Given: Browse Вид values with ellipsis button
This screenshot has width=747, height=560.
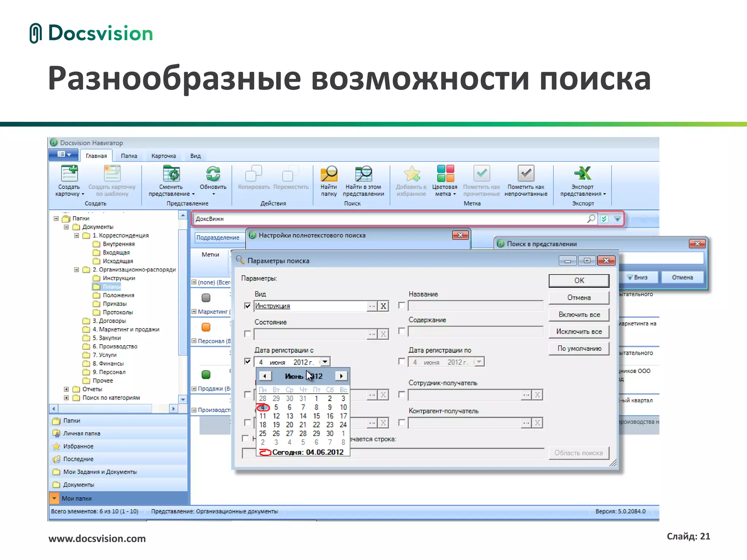Looking at the screenshot, I should click(x=372, y=306).
